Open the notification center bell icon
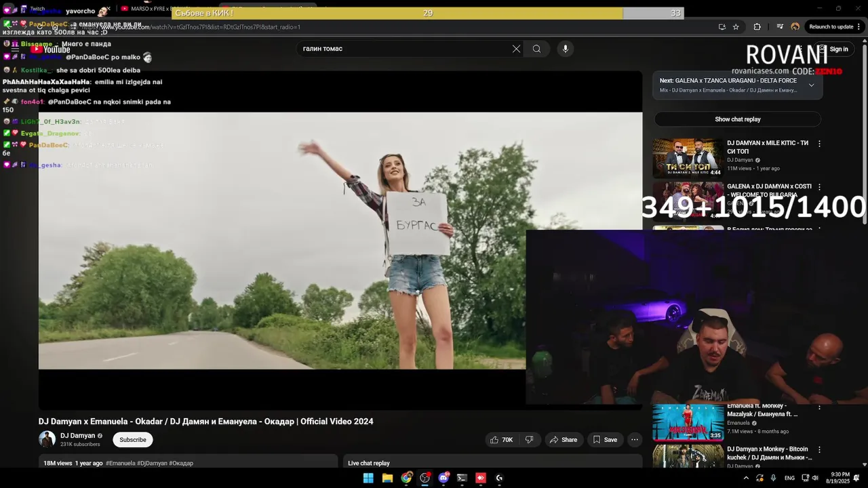 coord(856,478)
